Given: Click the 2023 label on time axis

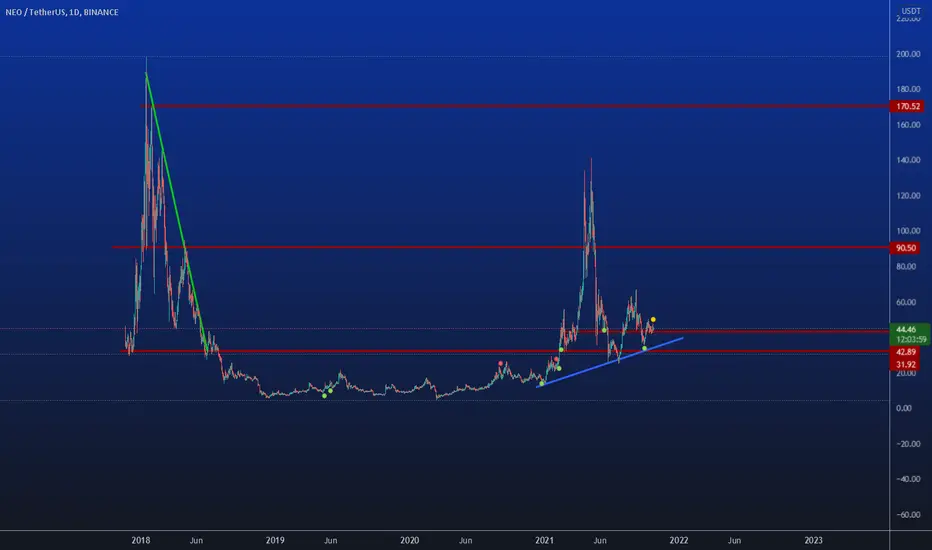Looking at the screenshot, I should [x=814, y=540].
